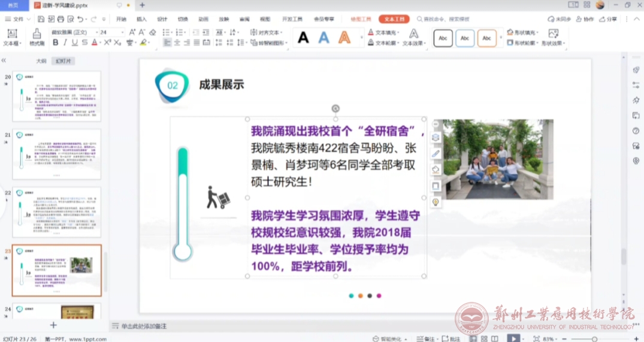Switch to slide sorter grid view icon

[x=483, y=338]
